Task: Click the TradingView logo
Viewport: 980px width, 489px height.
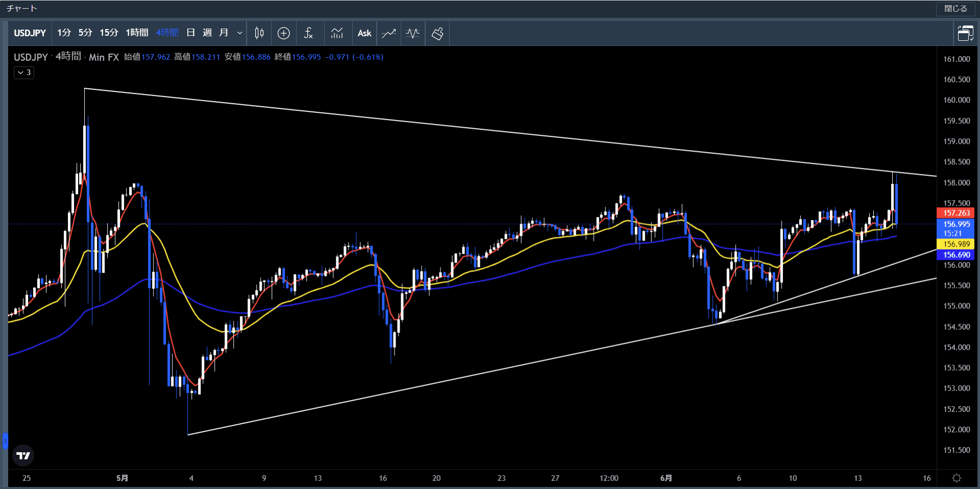Action: coord(23,455)
